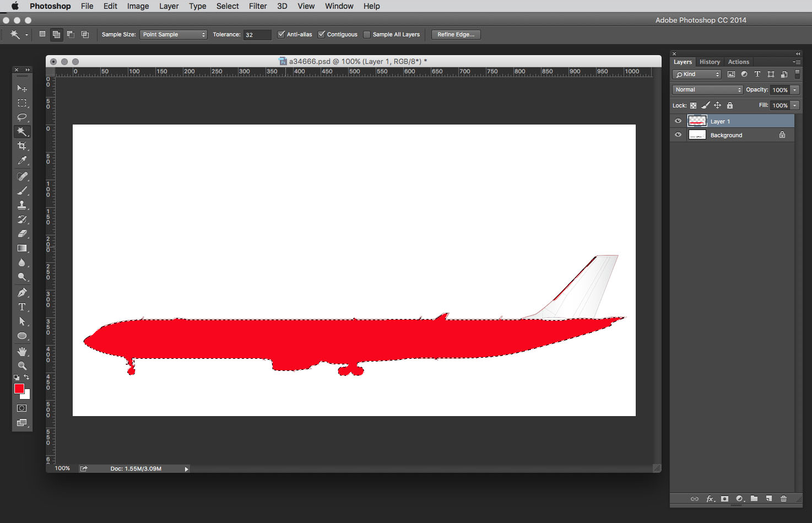The width and height of the screenshot is (812, 523).
Task: Select the Hand tool
Action: (22, 351)
